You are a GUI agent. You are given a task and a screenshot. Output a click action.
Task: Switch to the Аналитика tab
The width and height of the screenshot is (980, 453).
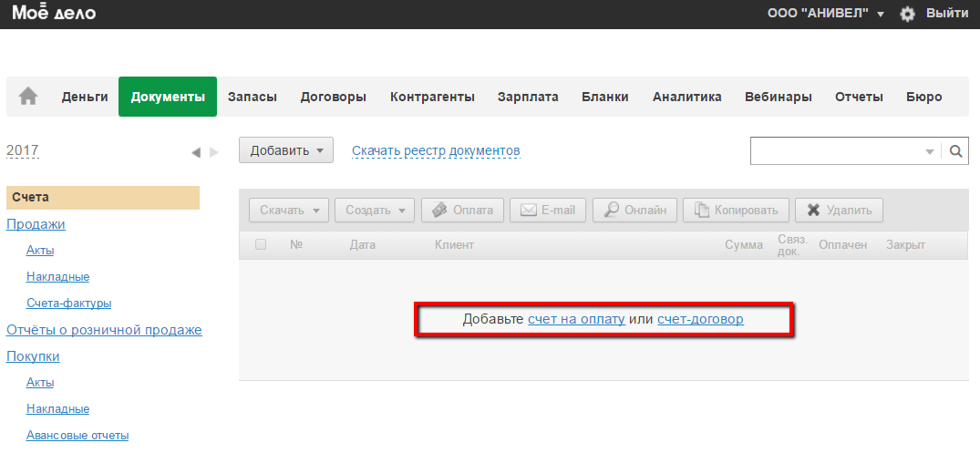[686, 97]
